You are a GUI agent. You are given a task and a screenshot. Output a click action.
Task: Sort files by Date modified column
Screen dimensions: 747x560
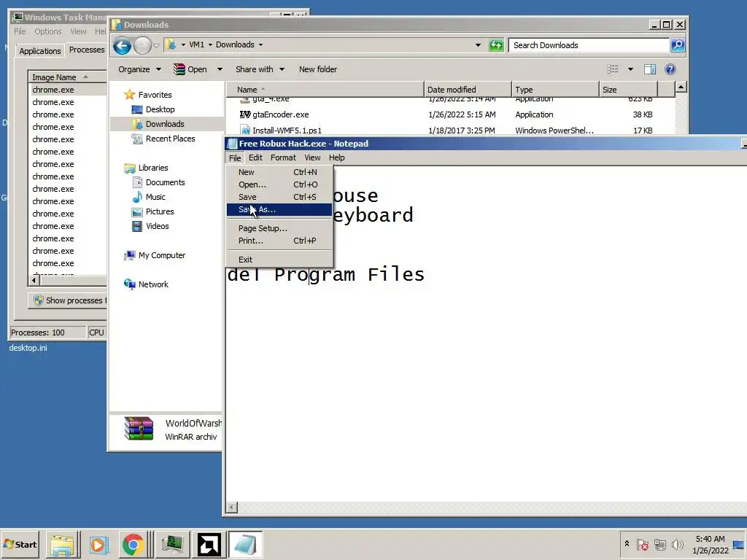pyautogui.click(x=468, y=90)
